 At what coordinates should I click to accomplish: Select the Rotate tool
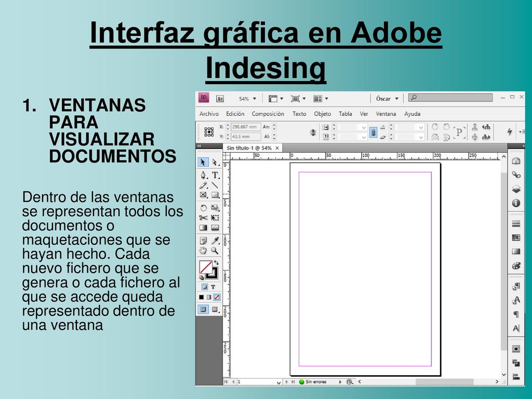coord(203,208)
